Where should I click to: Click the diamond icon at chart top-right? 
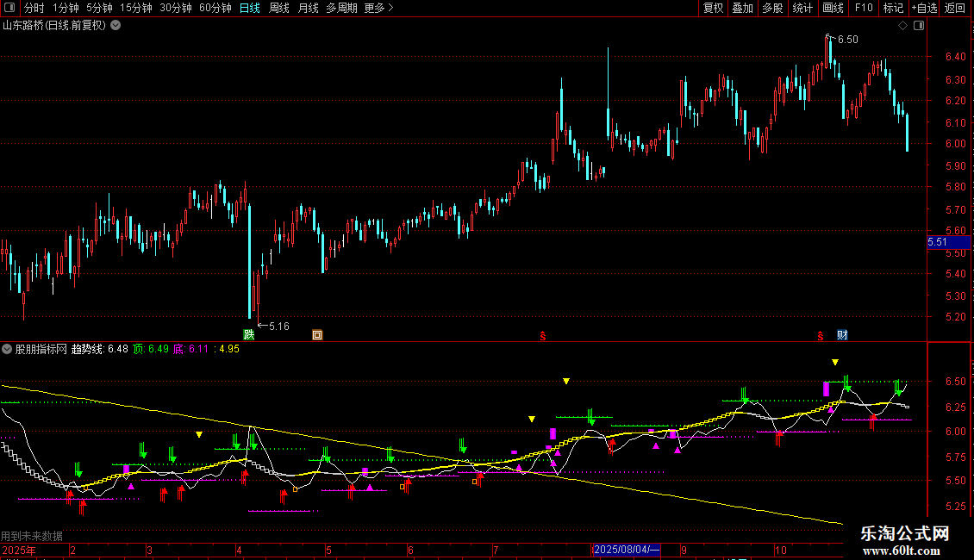pos(903,26)
